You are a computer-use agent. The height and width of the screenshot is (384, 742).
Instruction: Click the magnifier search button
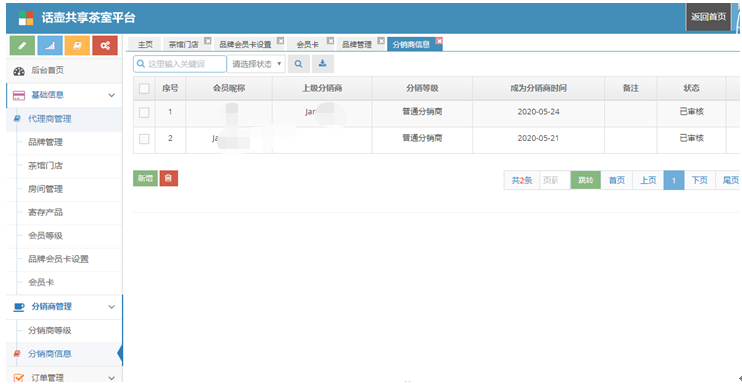pos(299,64)
